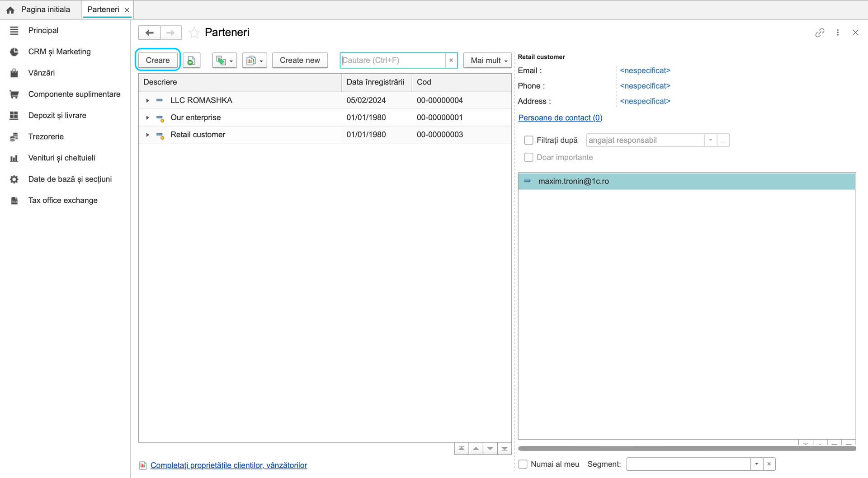Copy link with the chain icon
This screenshot has height=478, width=868.
820,33
